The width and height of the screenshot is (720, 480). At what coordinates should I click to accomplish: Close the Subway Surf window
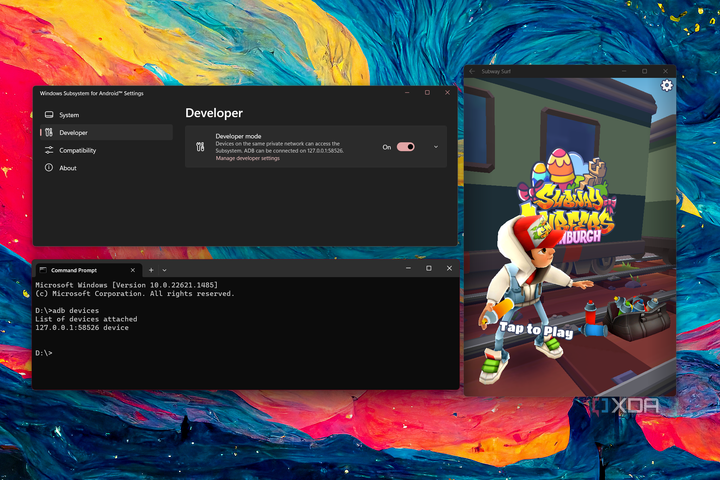tap(665, 71)
